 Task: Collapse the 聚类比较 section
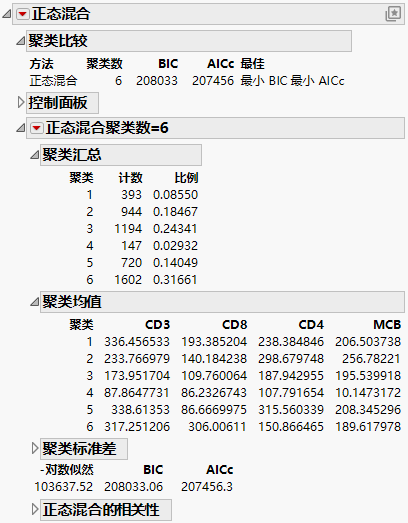pyautogui.click(x=21, y=41)
